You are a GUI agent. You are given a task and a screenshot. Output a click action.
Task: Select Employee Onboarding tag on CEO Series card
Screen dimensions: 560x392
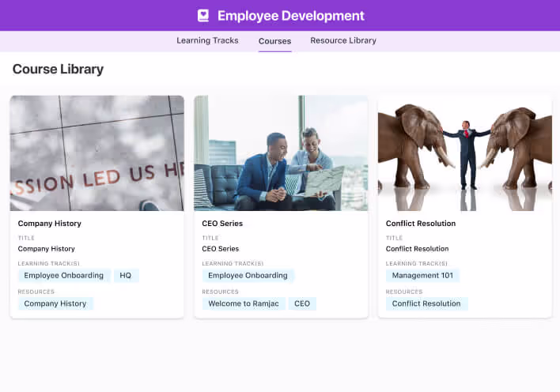pyautogui.click(x=248, y=276)
